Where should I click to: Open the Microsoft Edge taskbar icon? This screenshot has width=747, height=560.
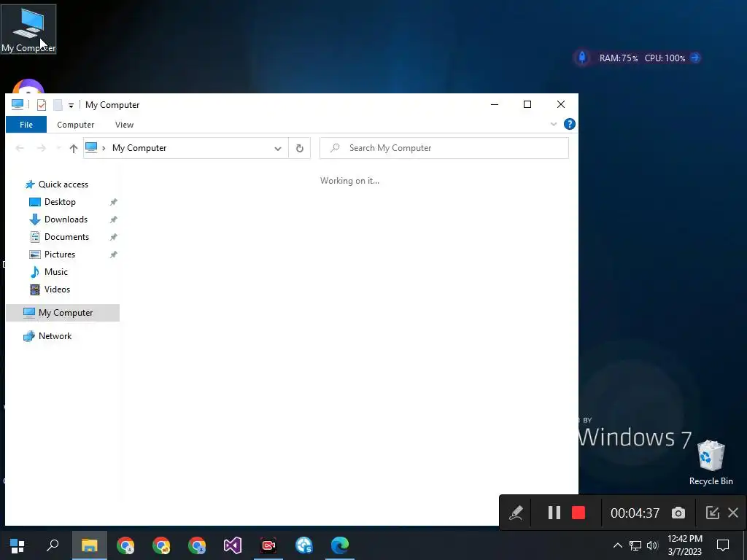coord(340,545)
